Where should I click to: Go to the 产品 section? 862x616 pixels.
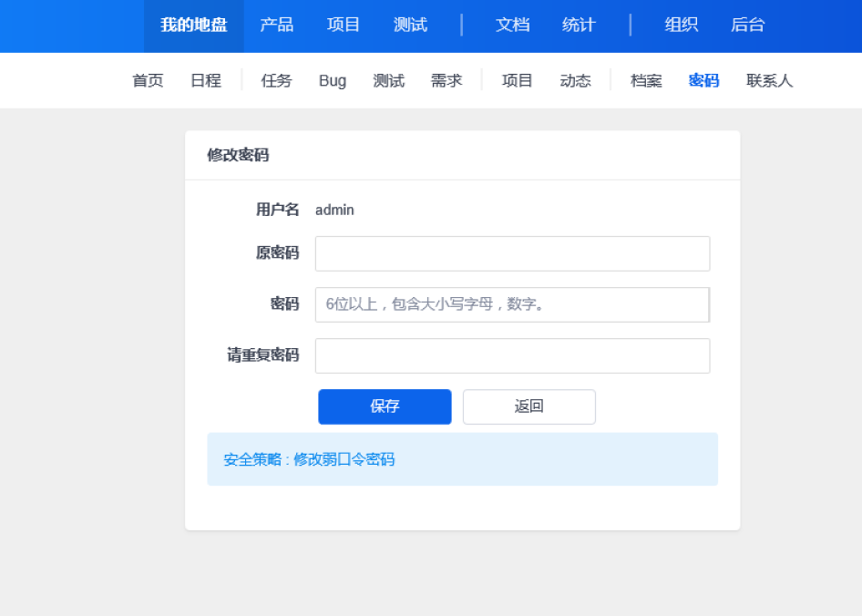(x=276, y=26)
